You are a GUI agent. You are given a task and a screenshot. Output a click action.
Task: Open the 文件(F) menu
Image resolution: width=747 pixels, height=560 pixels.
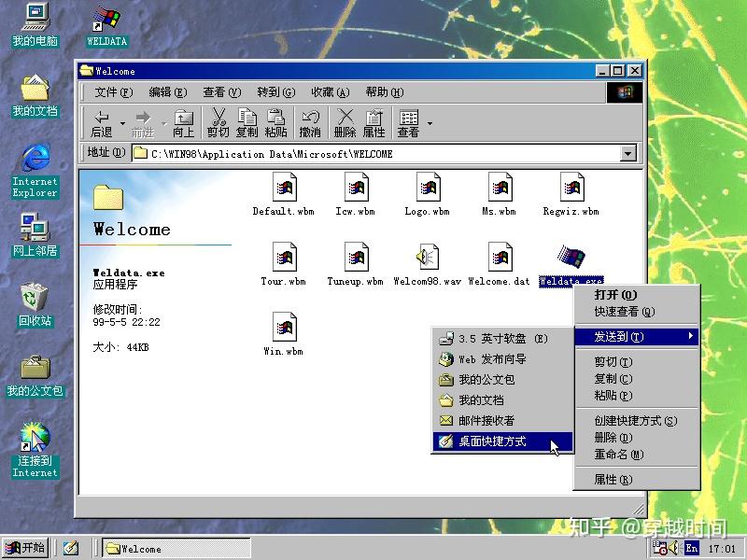coord(113,91)
